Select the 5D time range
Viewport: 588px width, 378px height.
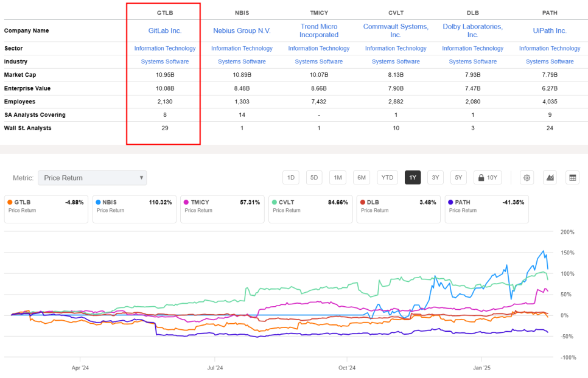pyautogui.click(x=314, y=178)
